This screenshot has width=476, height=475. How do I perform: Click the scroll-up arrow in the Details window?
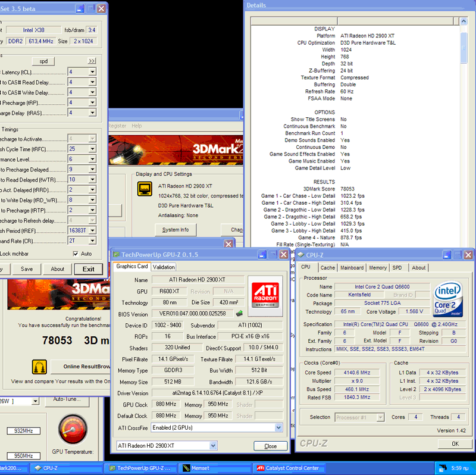pyautogui.click(x=464, y=21)
